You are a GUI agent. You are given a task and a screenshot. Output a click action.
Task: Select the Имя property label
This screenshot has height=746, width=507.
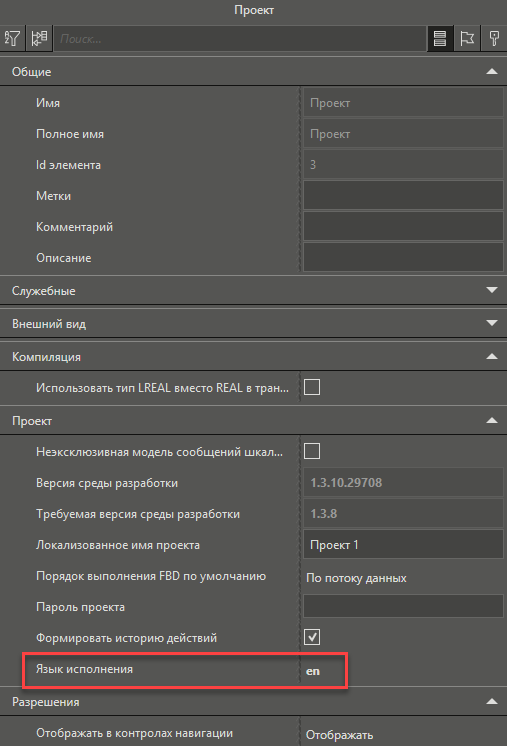48,103
